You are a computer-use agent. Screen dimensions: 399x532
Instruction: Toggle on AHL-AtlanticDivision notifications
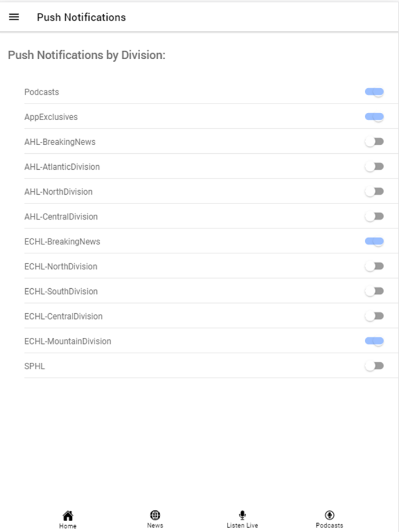[x=374, y=167]
